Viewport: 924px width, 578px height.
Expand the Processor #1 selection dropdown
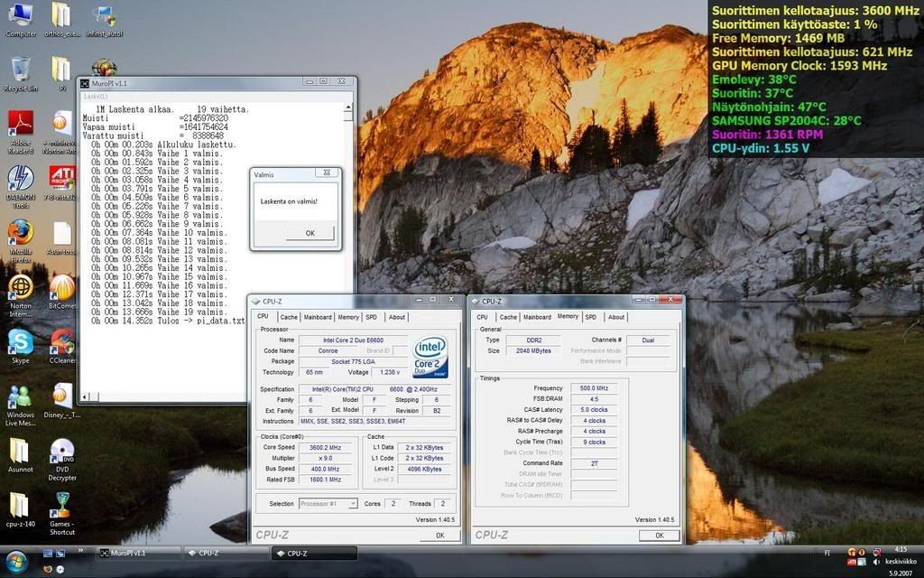tap(328, 503)
